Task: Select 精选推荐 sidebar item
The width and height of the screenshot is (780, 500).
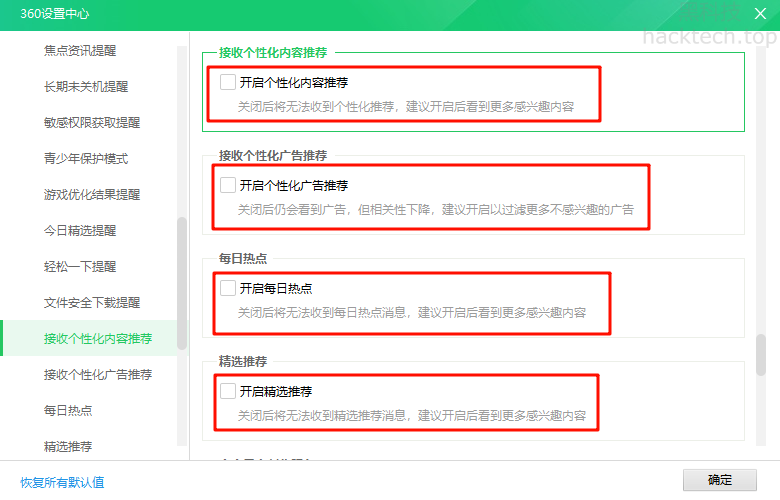Action: click(x=68, y=446)
